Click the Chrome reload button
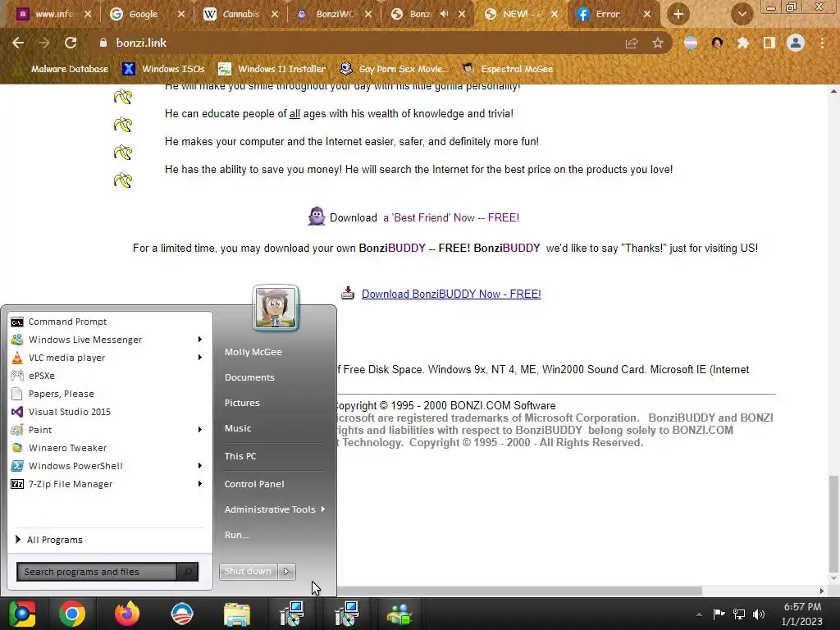Image resolution: width=840 pixels, height=630 pixels. (71, 43)
